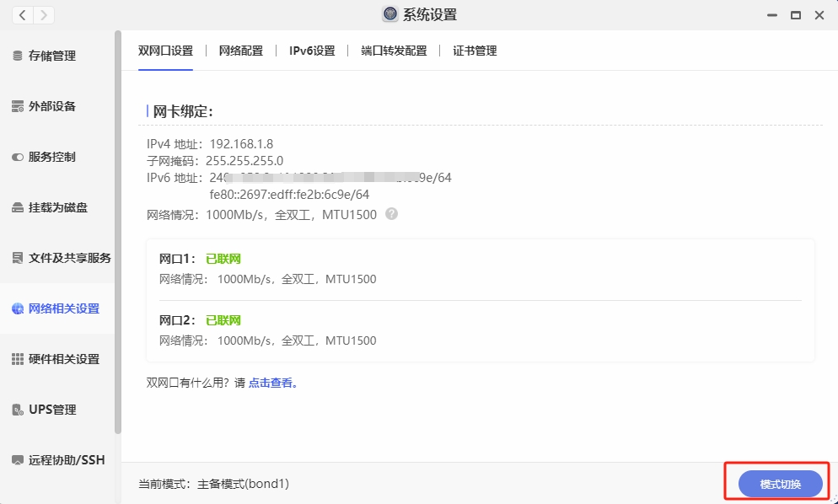Click the UPS management icon

[18, 410]
